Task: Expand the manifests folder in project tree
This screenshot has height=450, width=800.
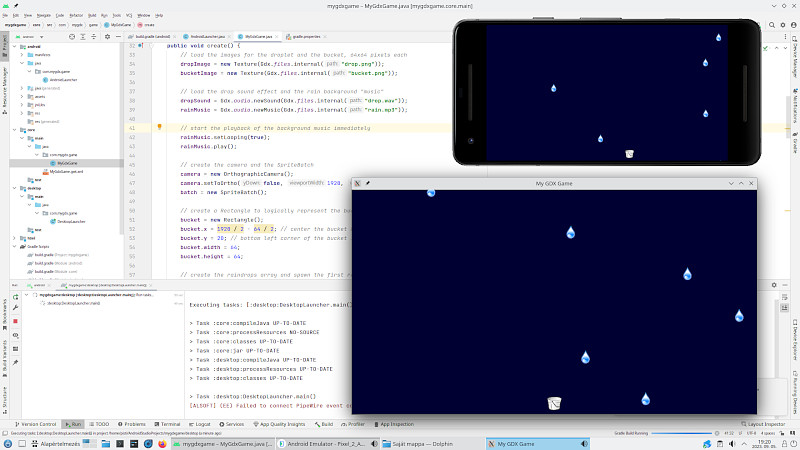Action: tap(22, 55)
